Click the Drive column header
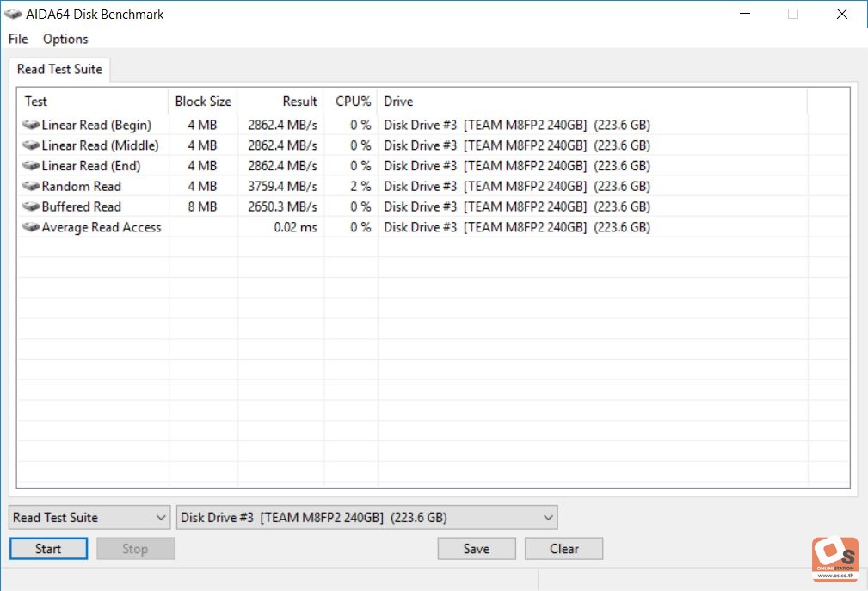This screenshot has width=868, height=591. (593, 102)
